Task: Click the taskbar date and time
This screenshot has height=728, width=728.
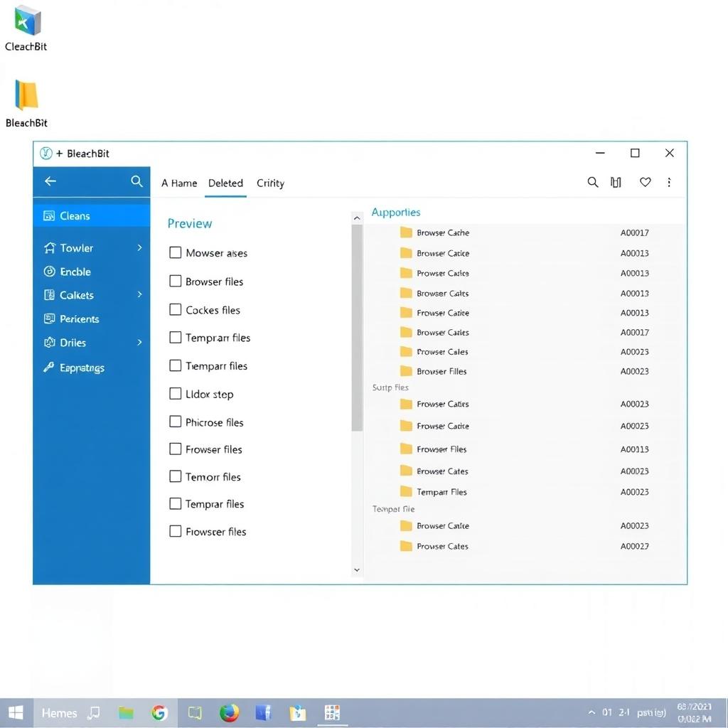Action: pos(694,712)
